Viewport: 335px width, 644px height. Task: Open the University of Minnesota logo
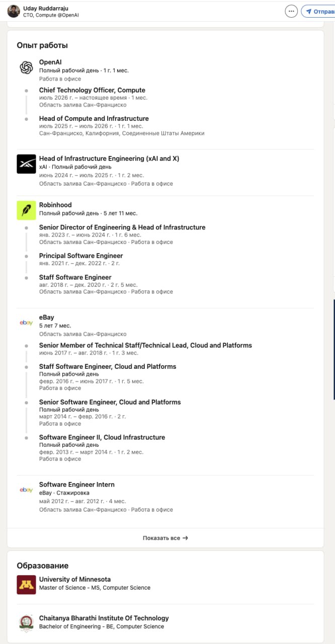(26, 585)
